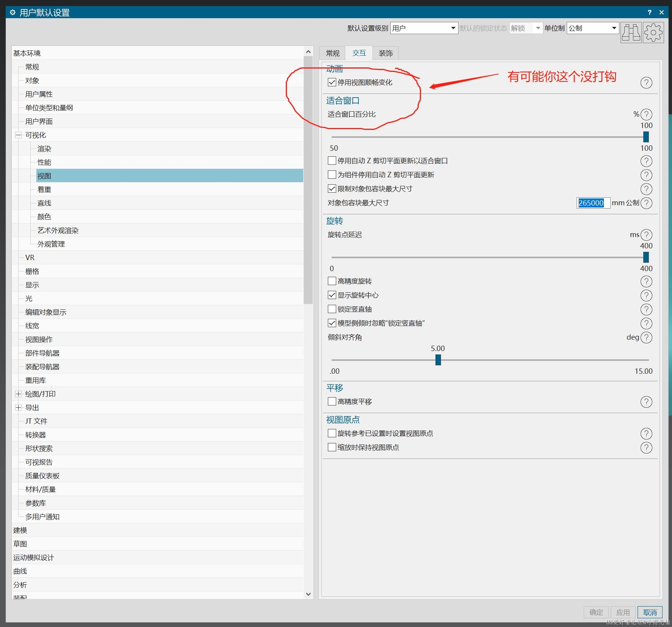Select 单位类型和量纲 in the tree

point(49,108)
